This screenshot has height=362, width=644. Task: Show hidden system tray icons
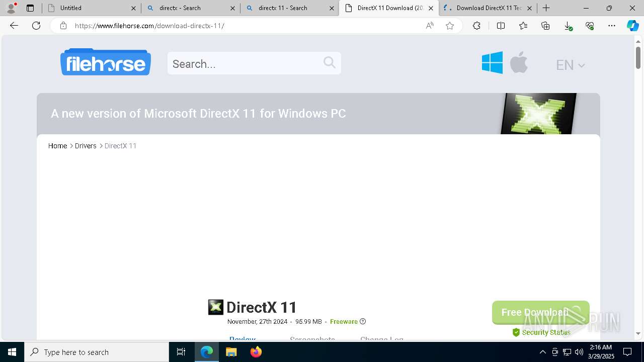pyautogui.click(x=542, y=352)
